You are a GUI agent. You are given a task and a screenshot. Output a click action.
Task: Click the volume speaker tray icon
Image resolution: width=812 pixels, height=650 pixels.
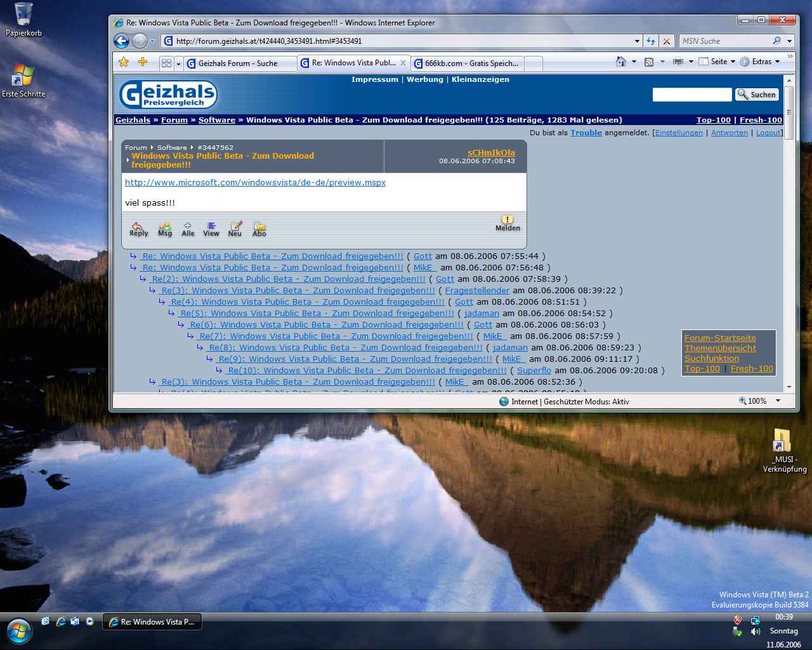[x=755, y=632]
